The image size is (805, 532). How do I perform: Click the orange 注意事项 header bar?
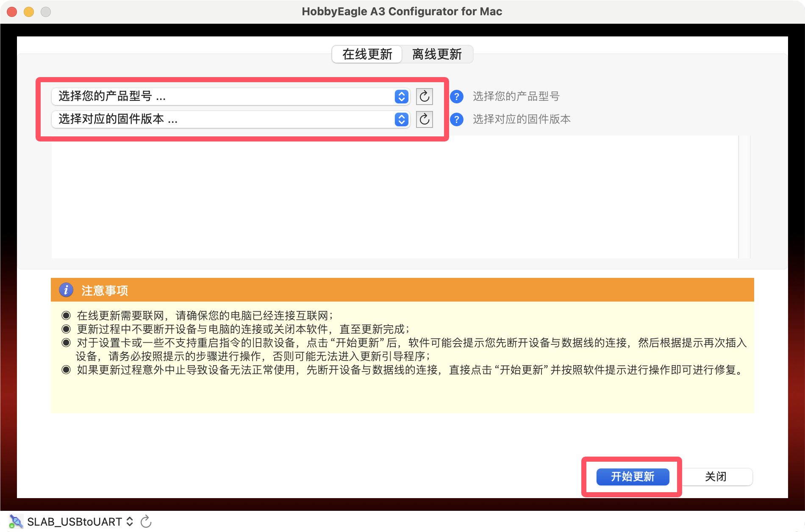point(402,290)
